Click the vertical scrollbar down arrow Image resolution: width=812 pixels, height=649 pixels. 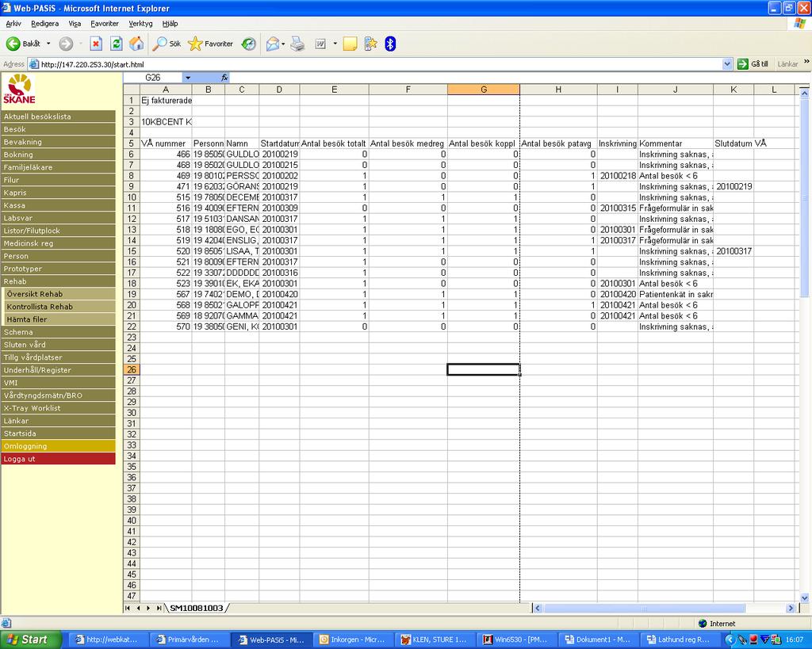point(804,597)
